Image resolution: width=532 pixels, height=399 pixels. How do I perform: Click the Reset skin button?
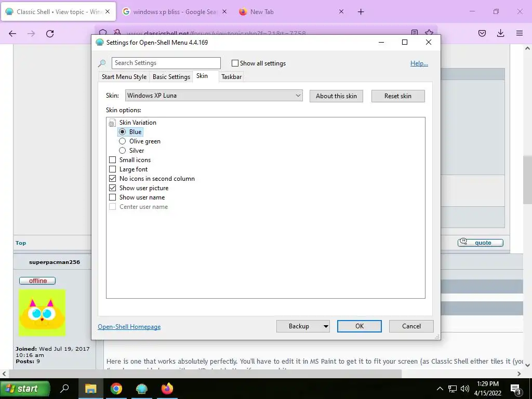tap(398, 96)
